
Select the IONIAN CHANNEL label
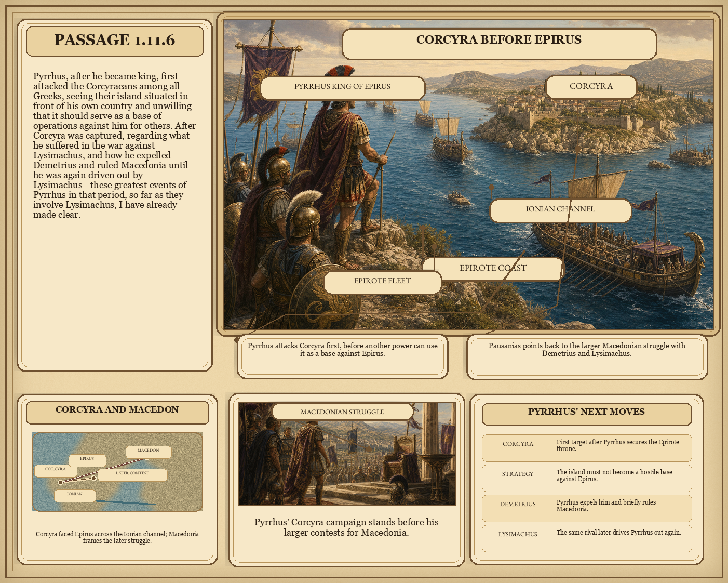coord(560,210)
